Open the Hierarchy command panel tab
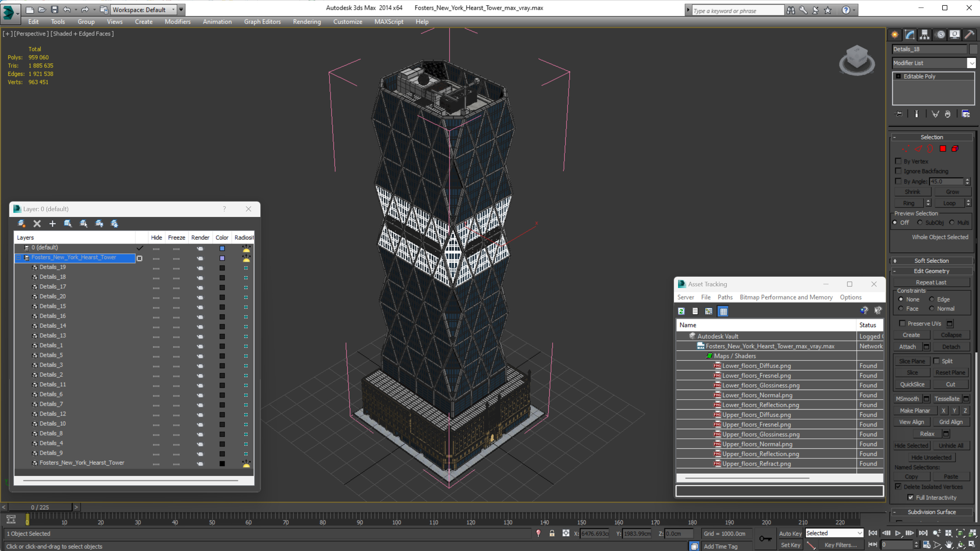The height and width of the screenshot is (551, 980). click(924, 35)
